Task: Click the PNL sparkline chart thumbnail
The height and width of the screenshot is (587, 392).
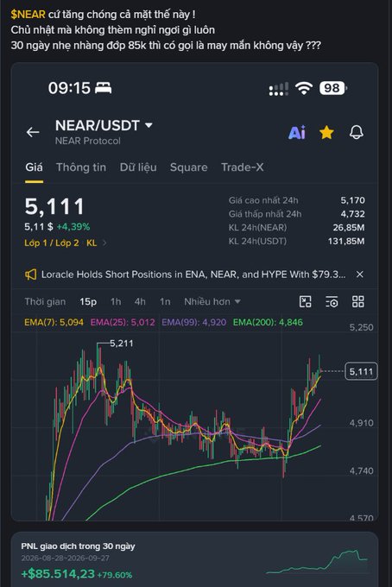Action: coord(318,562)
